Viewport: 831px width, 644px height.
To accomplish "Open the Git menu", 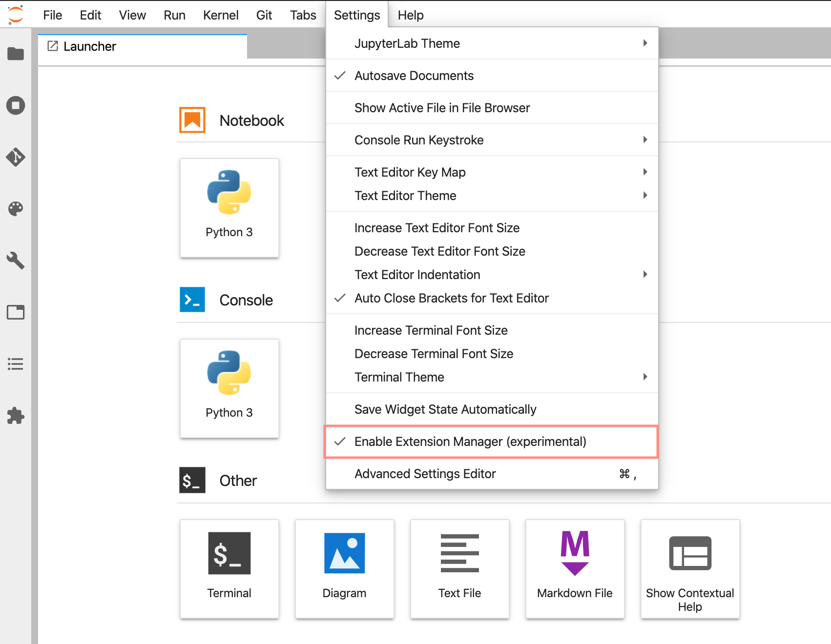I will [264, 15].
